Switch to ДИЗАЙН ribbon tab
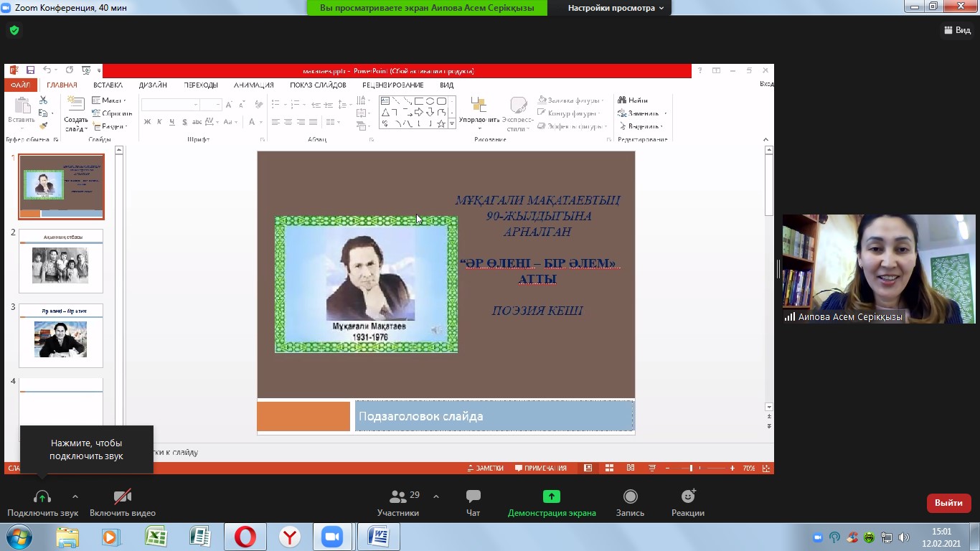This screenshot has height=551, width=980. pyautogui.click(x=153, y=85)
